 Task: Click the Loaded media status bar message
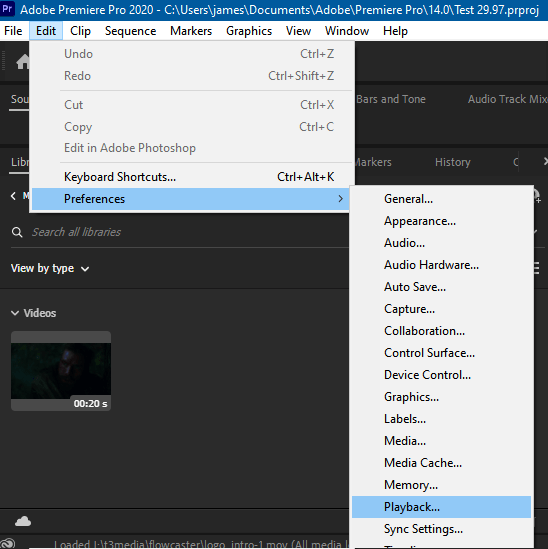pos(201,544)
